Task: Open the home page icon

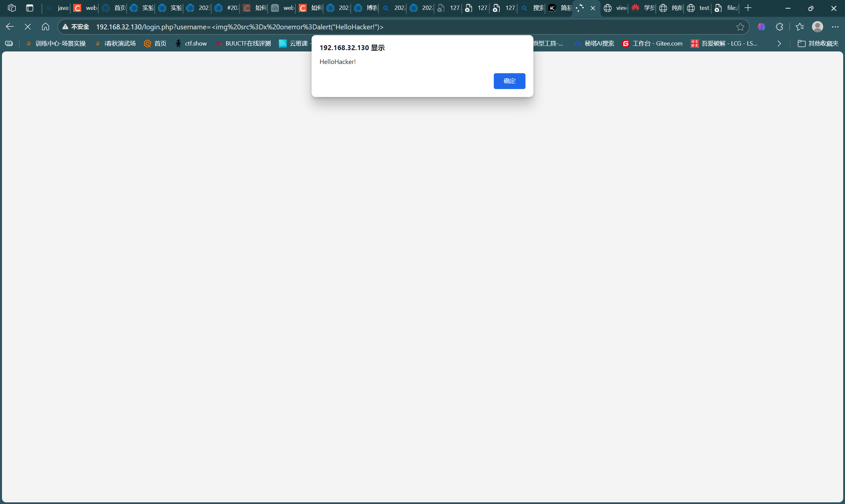Action: point(46,26)
